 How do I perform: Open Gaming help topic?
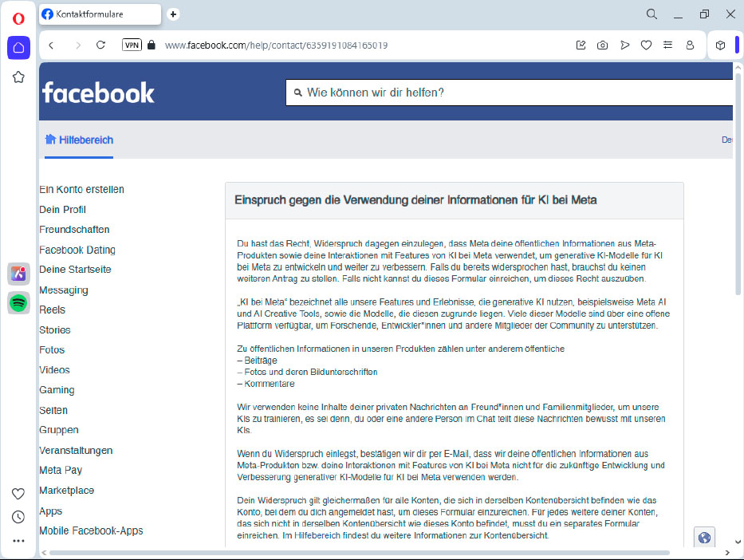coord(57,390)
